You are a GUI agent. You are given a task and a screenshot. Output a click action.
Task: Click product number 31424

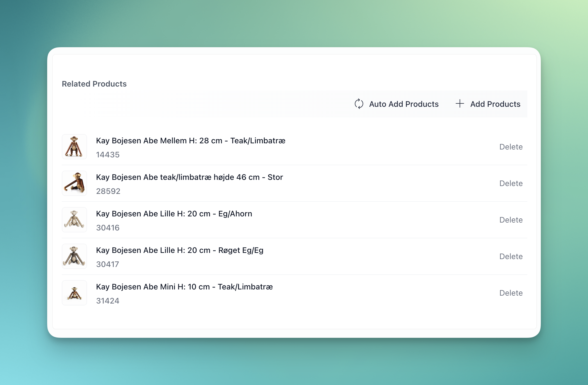pyautogui.click(x=108, y=301)
